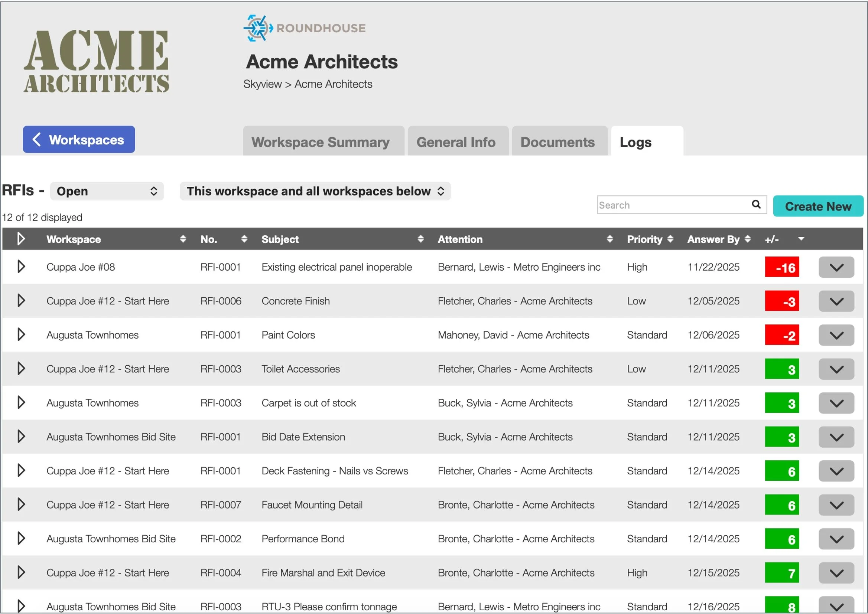The height and width of the screenshot is (614, 868).
Task: Open actions menu for Concrete Finish row
Action: coord(836,301)
